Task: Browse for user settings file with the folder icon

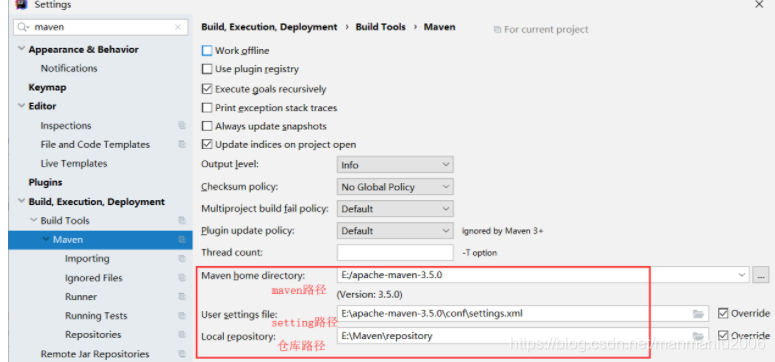Action: click(698, 314)
